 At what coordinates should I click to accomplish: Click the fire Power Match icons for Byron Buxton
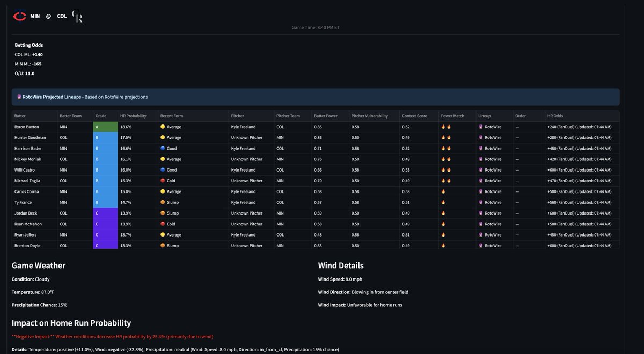pyautogui.click(x=446, y=127)
